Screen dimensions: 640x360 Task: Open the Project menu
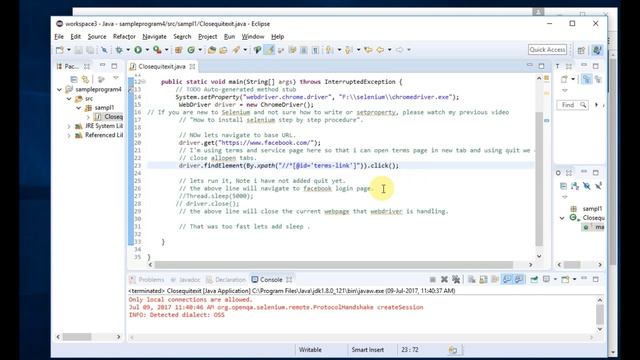207,36
